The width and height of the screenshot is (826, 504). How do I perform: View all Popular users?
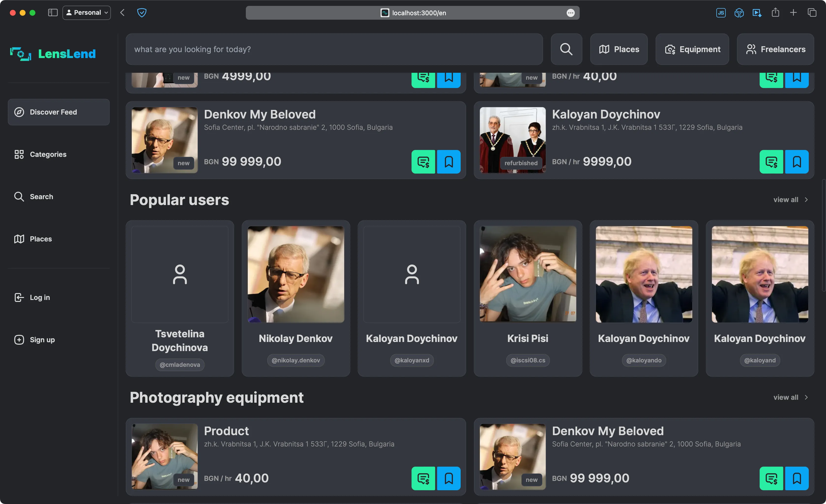[791, 200]
